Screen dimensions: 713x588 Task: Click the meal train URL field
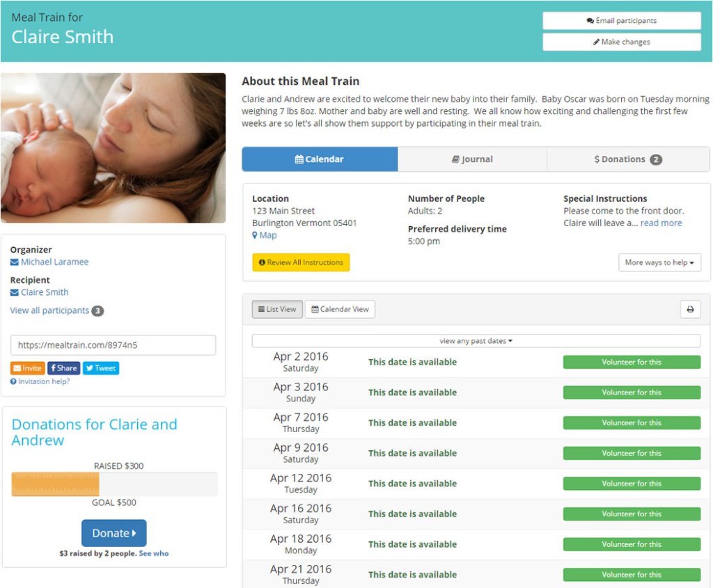click(x=113, y=345)
